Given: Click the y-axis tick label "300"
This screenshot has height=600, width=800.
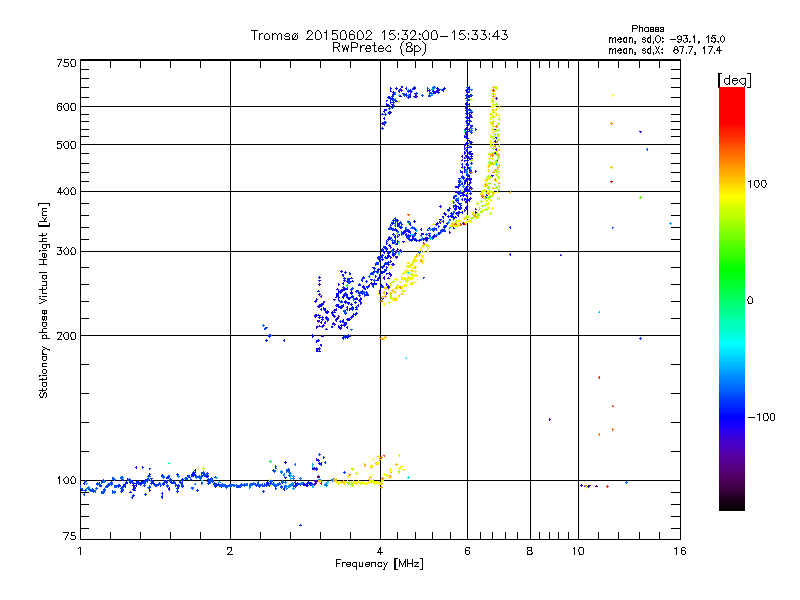Looking at the screenshot, I should click(x=67, y=251).
